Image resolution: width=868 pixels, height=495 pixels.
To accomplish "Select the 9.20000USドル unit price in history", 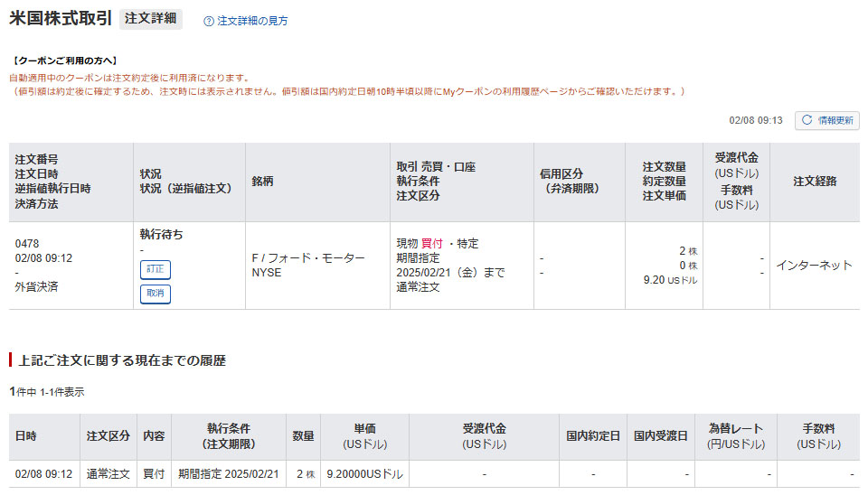I will (364, 474).
